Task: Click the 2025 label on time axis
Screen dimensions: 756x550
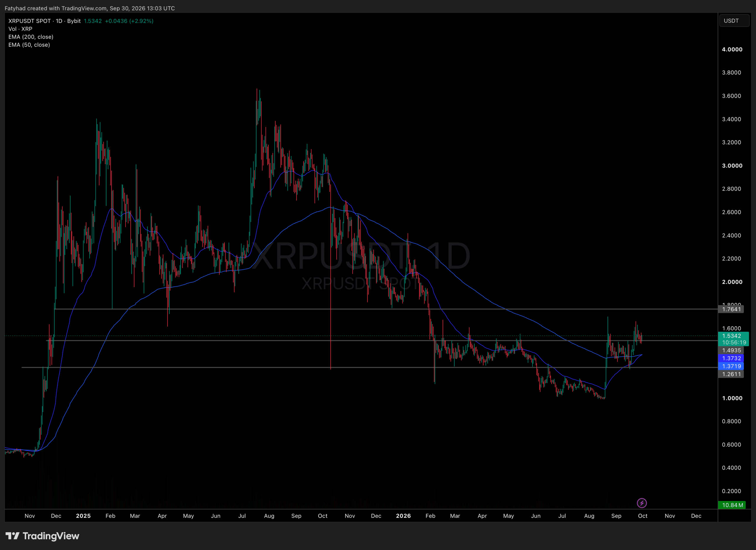Action: click(83, 516)
